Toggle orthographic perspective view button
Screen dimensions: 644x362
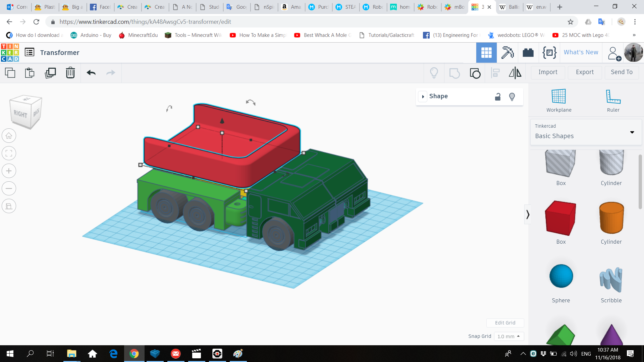point(9,206)
